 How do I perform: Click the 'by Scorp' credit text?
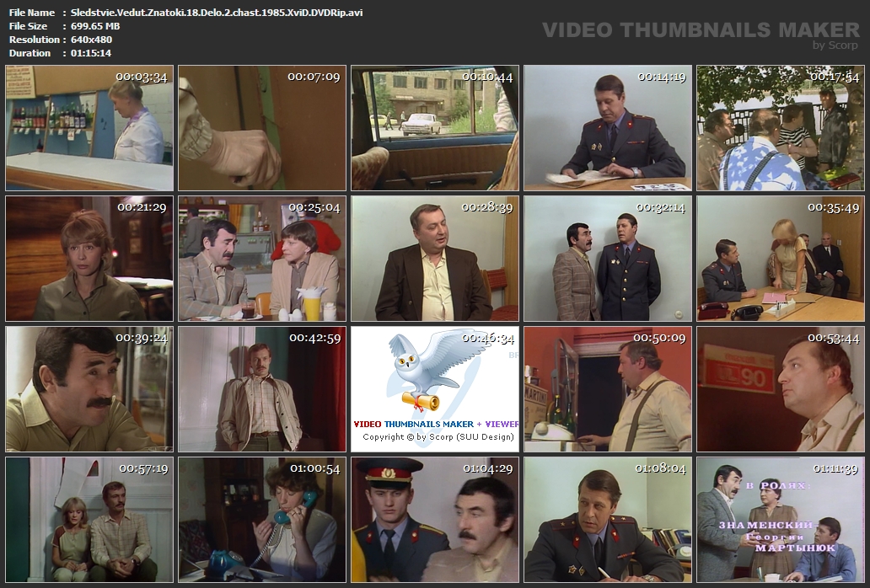coord(835,45)
